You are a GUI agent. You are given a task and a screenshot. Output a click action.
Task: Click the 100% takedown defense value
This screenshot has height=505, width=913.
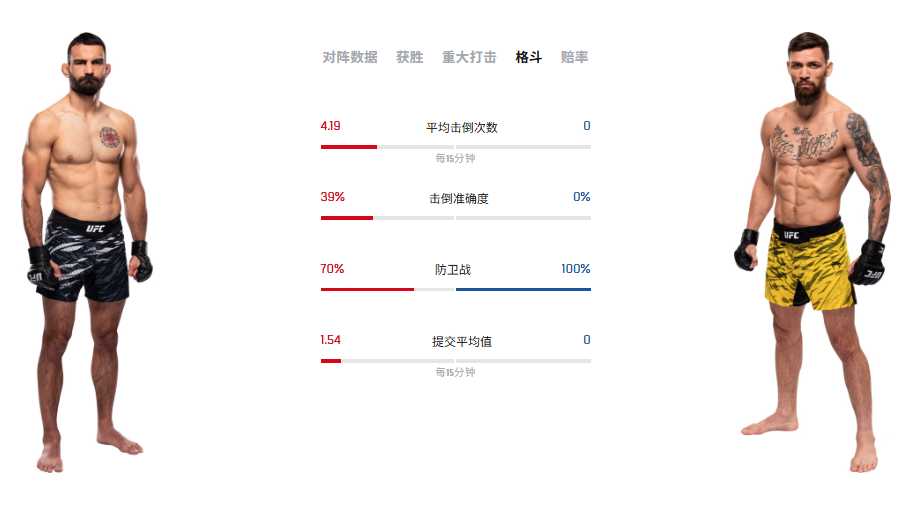click(x=576, y=269)
